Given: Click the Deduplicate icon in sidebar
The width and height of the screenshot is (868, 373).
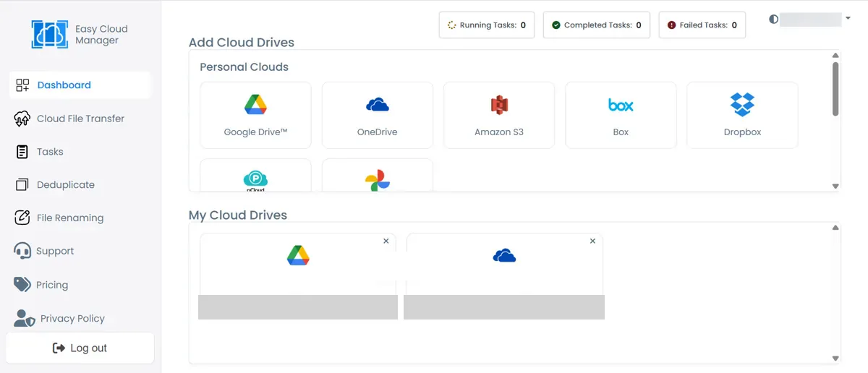Looking at the screenshot, I should point(22,185).
